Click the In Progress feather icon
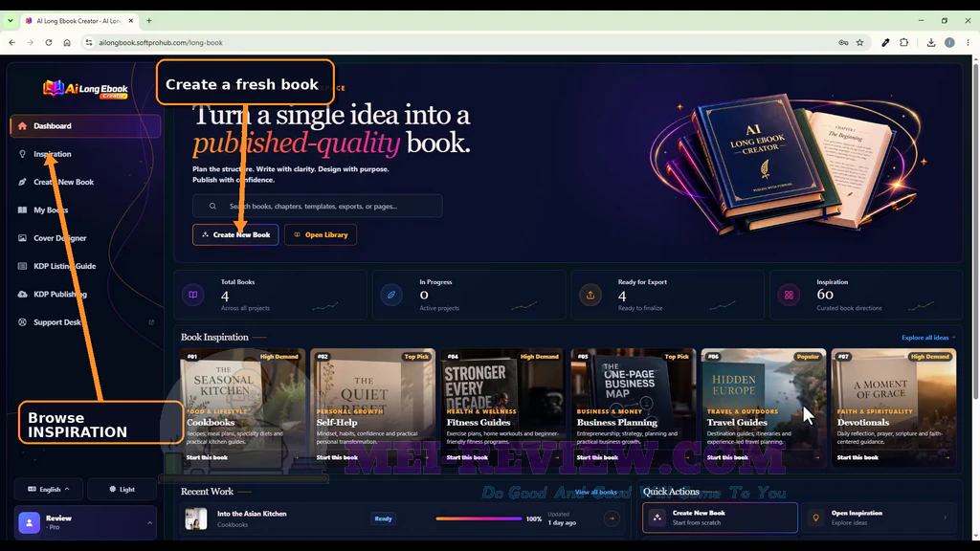This screenshot has height=551, width=980. click(x=391, y=295)
